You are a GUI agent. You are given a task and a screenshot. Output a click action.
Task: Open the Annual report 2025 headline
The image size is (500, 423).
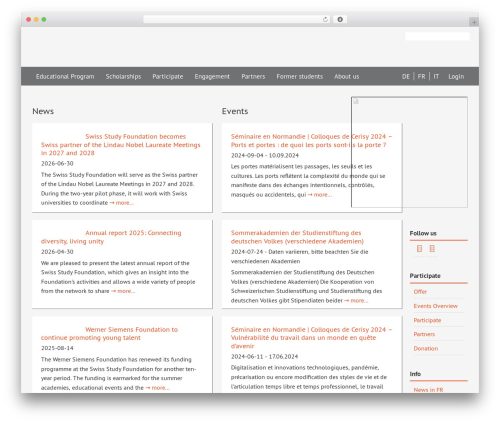[111, 237]
